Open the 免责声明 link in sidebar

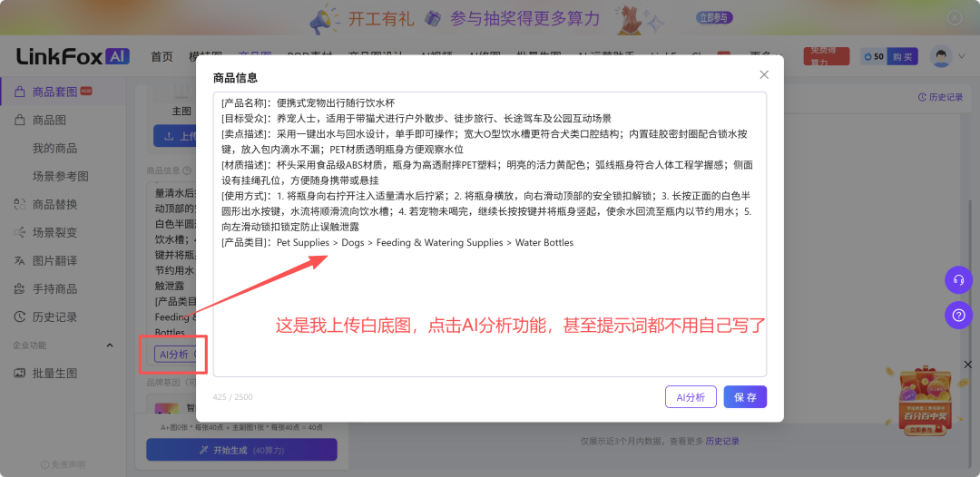coord(64,465)
